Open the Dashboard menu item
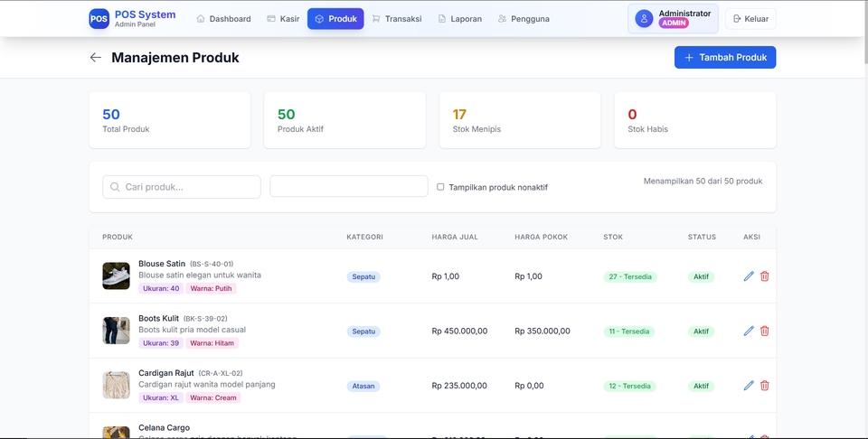Screen dimensions: 868x439 pos(223,19)
